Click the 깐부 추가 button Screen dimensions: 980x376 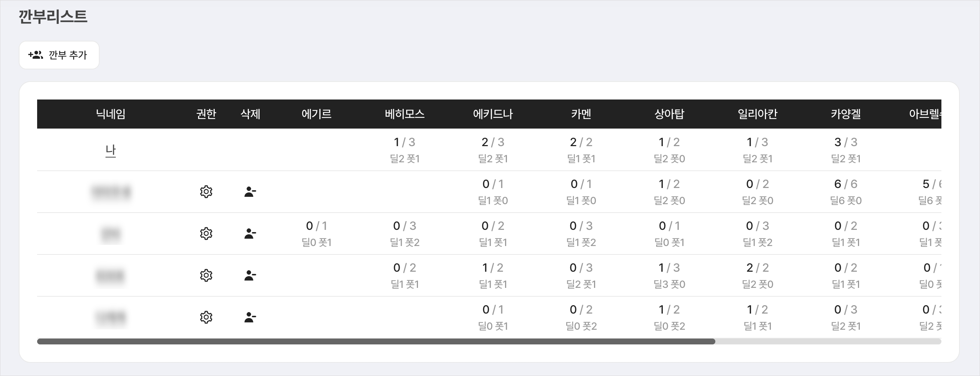click(59, 55)
